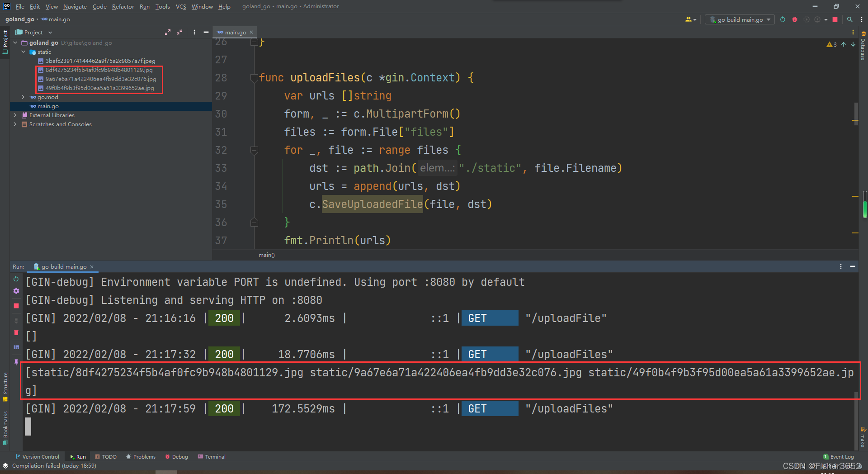Click the red Debug bug icon

tap(795, 19)
